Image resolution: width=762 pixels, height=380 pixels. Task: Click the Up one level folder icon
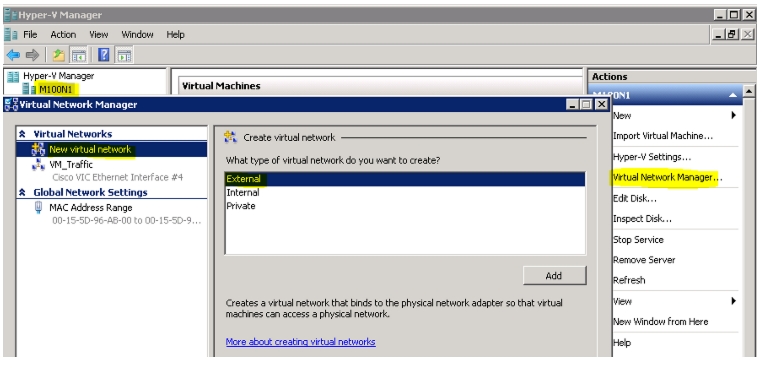pos(59,55)
